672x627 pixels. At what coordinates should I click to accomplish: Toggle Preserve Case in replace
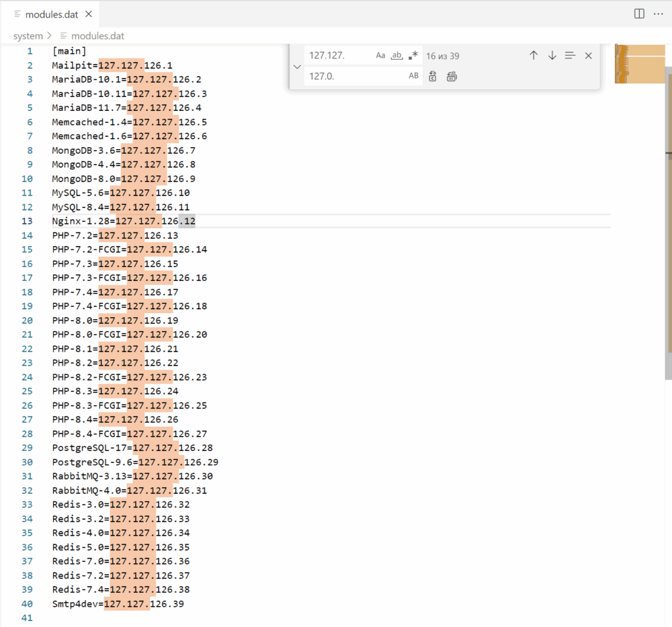[x=413, y=76]
